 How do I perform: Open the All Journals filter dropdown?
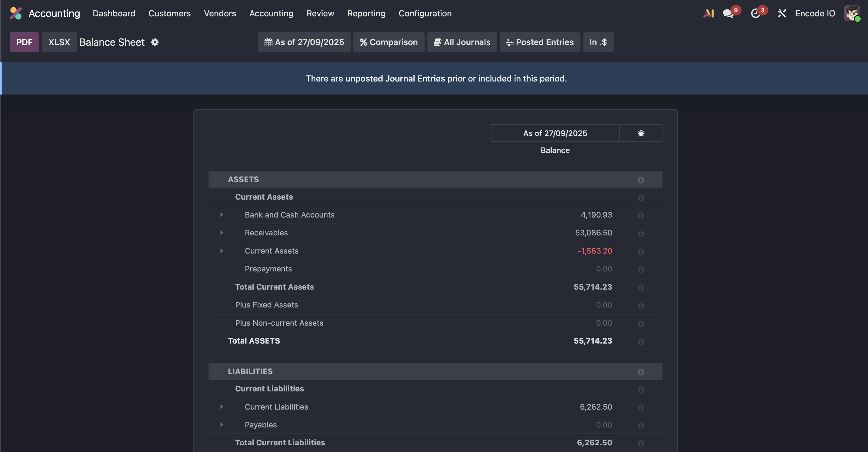(x=462, y=42)
